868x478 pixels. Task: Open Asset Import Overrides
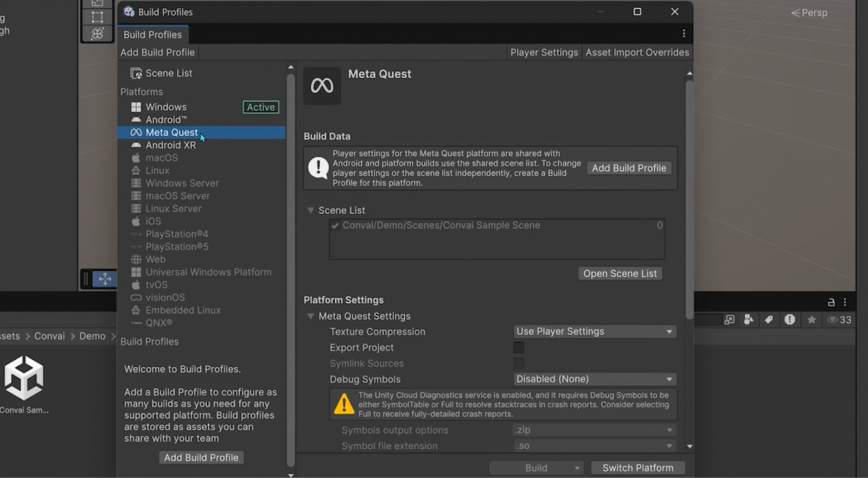637,53
